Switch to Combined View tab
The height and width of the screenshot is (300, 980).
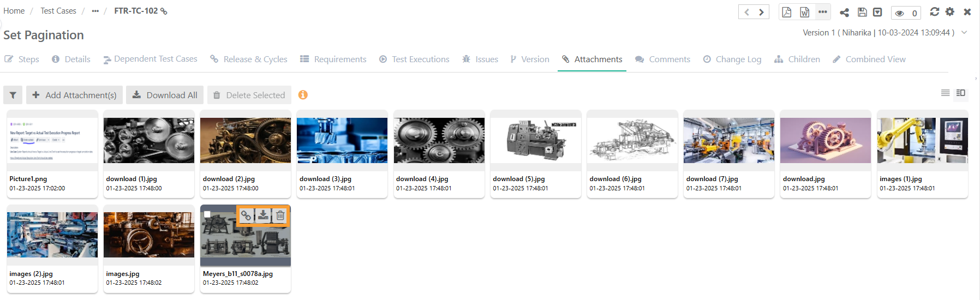869,59
